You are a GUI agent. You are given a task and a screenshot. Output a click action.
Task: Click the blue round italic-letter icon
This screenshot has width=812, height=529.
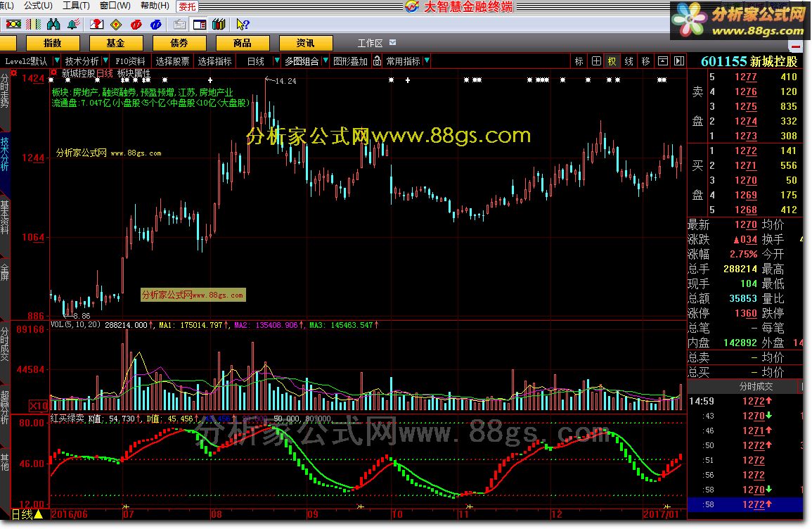tap(156, 25)
